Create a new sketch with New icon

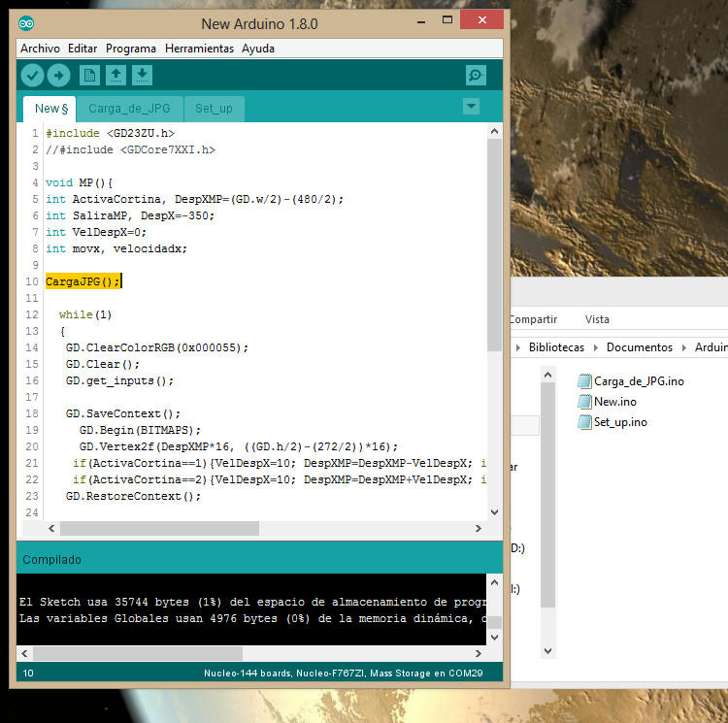click(x=89, y=75)
